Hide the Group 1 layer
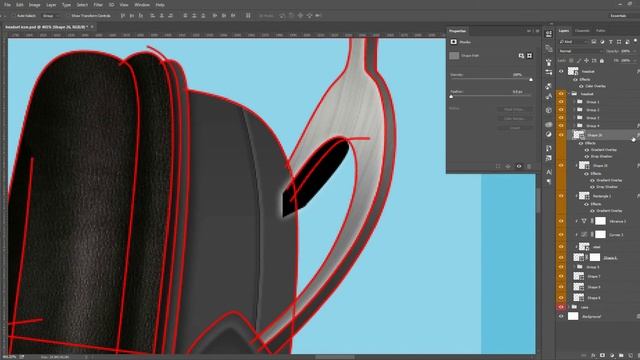The image size is (640, 360). (x=561, y=102)
